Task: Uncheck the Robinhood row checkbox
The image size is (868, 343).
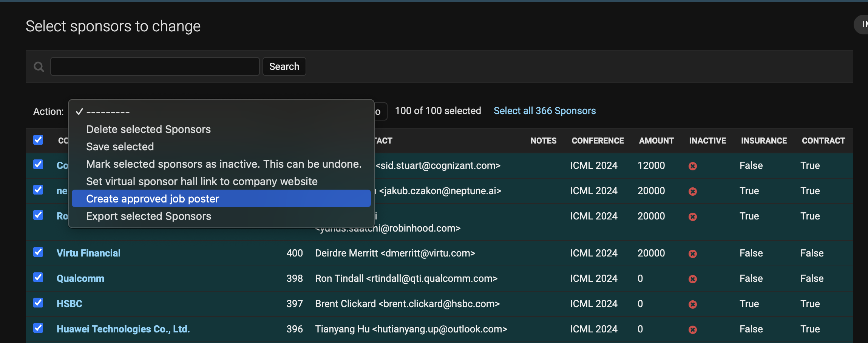Action: tap(38, 215)
